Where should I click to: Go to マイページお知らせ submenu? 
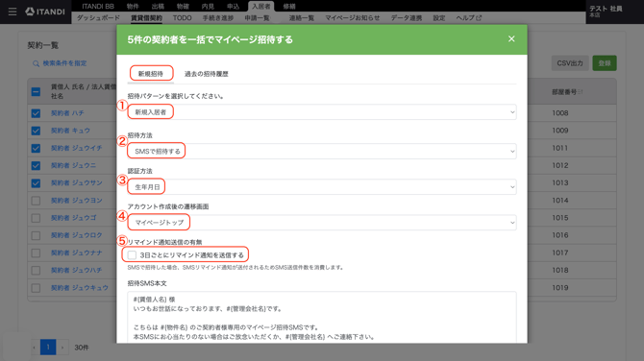coord(353,18)
